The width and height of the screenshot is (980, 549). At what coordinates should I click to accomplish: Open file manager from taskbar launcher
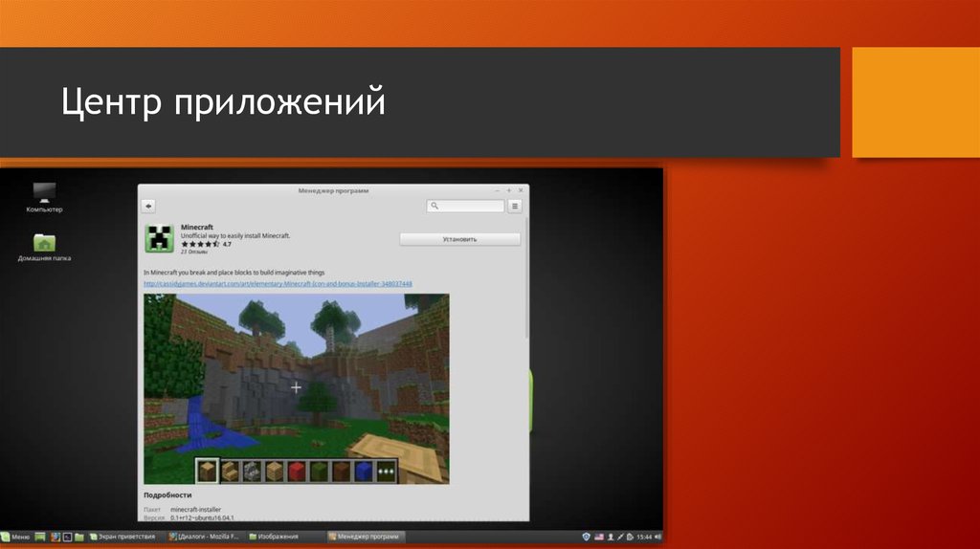click(x=79, y=537)
